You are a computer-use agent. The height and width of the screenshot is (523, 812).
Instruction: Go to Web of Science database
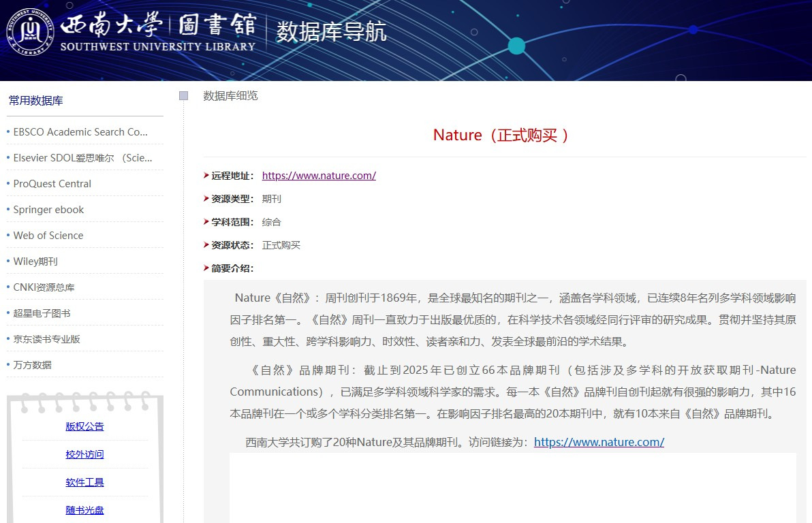tap(48, 236)
